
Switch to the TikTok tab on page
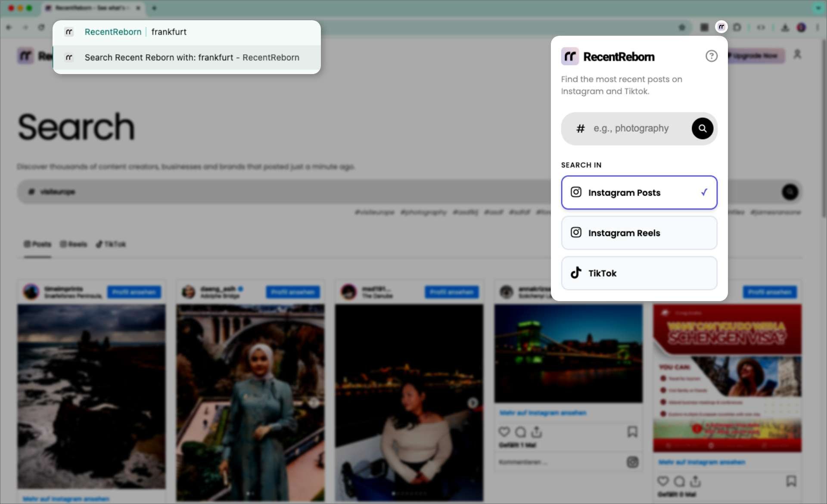[x=111, y=244]
